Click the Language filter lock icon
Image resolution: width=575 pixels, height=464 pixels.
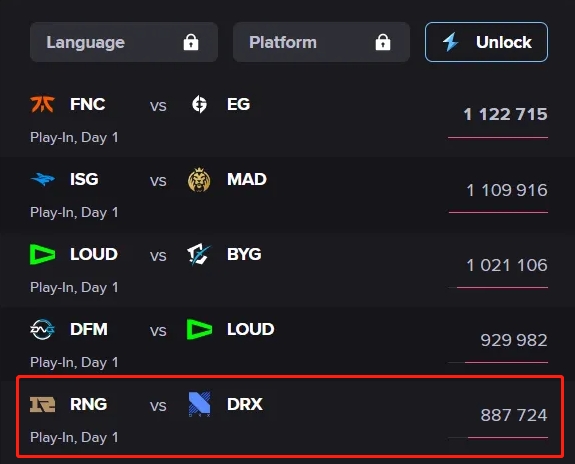(x=191, y=42)
